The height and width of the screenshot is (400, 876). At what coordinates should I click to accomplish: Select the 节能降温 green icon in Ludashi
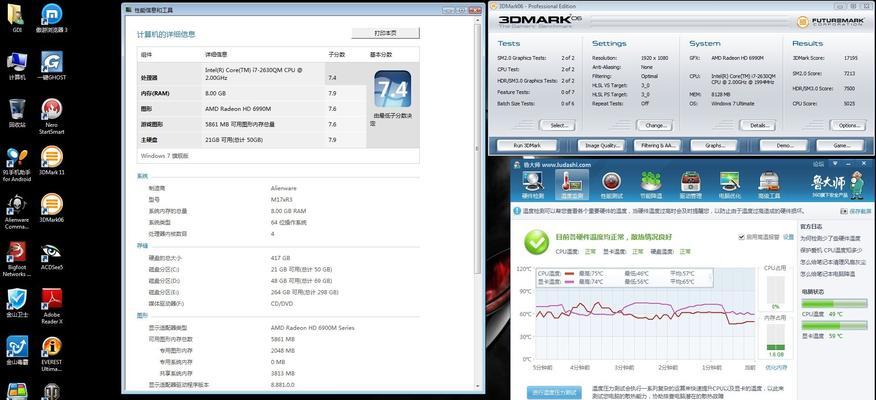[651, 185]
